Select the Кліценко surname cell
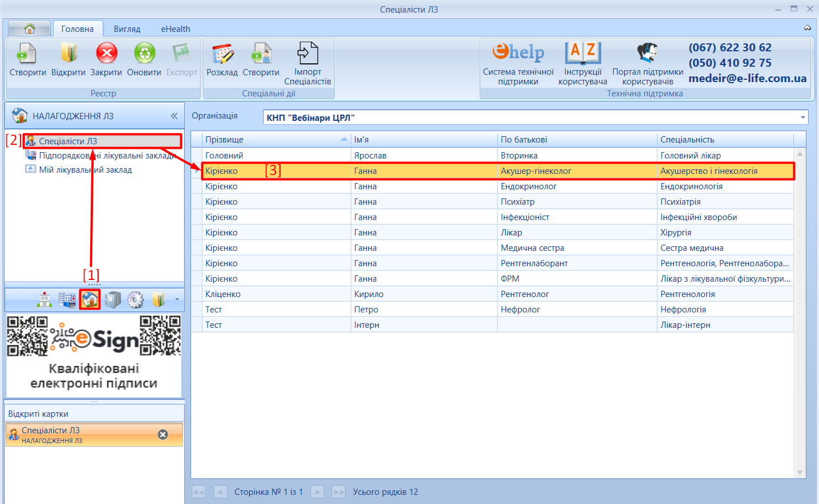 pos(277,294)
